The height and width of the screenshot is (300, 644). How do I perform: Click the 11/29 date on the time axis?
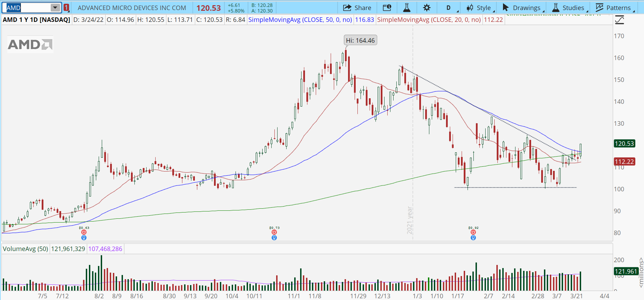[x=358, y=296]
